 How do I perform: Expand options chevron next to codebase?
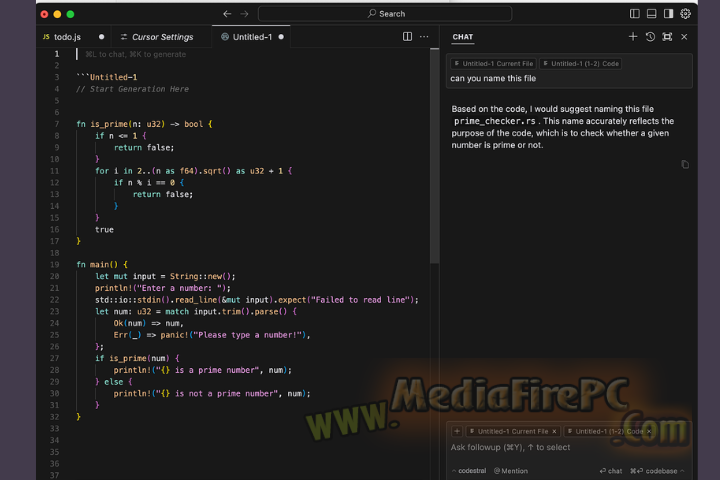click(x=682, y=471)
